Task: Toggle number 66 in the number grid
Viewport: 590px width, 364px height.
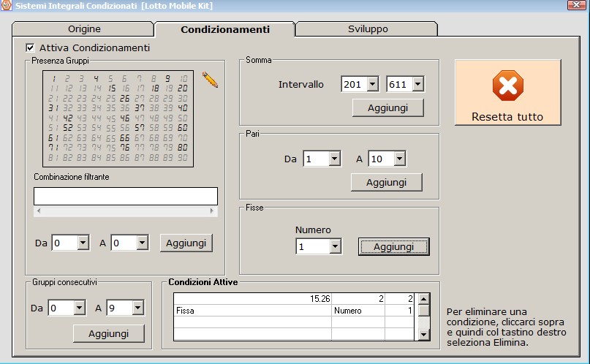Action: pyautogui.click(x=124, y=138)
